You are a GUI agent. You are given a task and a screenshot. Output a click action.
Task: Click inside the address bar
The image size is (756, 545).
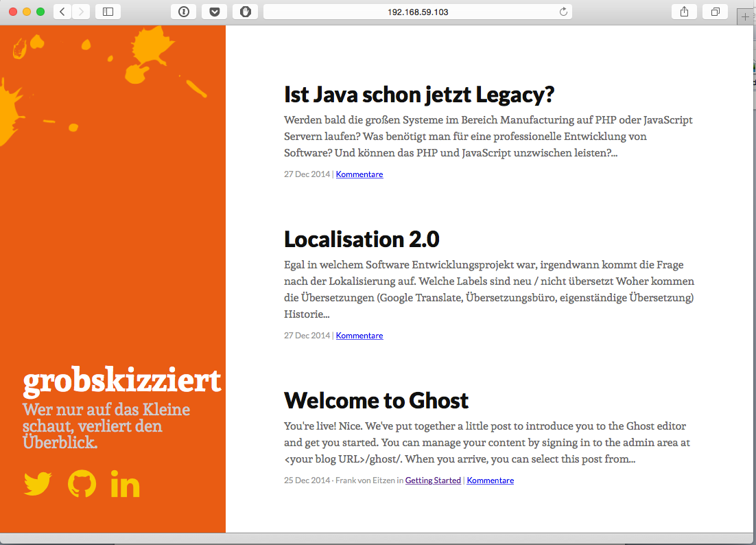[x=418, y=11]
